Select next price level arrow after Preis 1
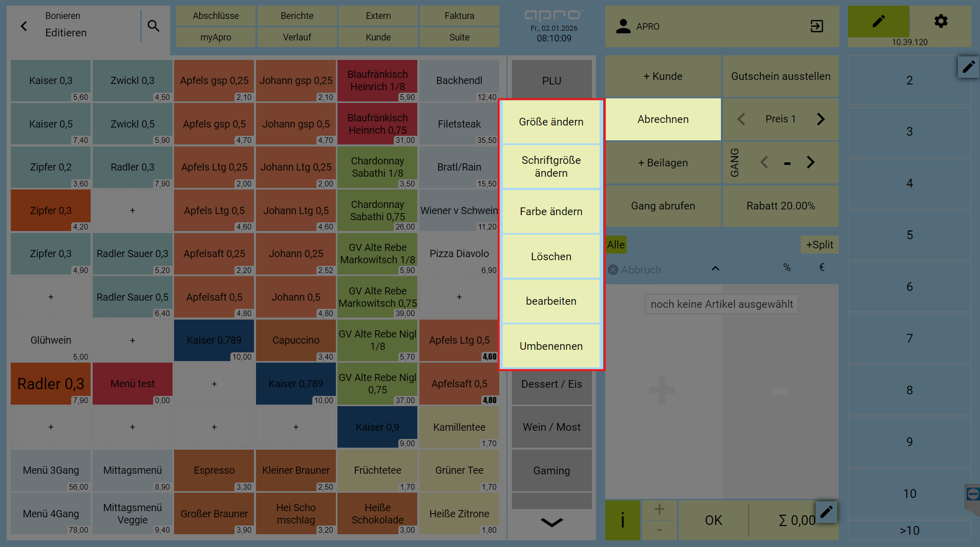This screenshot has width=980, height=547. [821, 119]
